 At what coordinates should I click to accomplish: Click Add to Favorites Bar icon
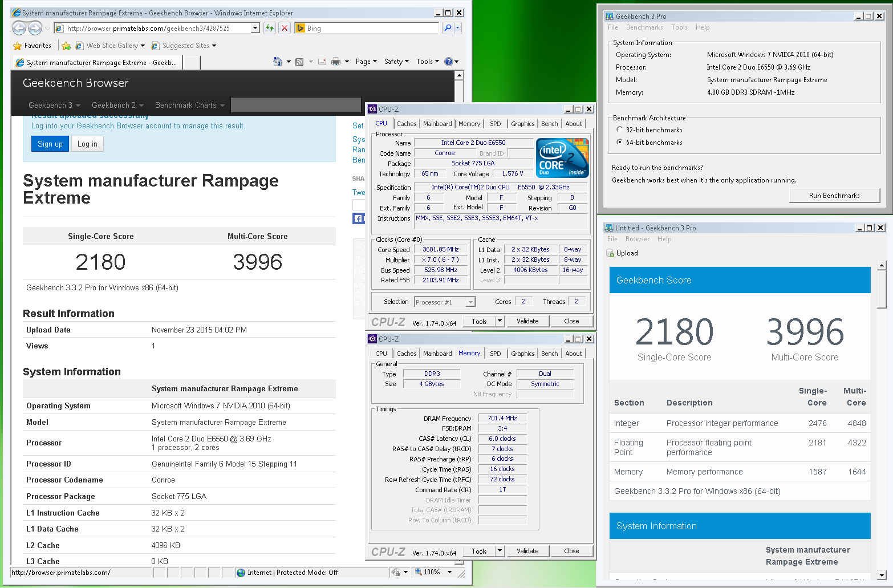pyautogui.click(x=66, y=46)
